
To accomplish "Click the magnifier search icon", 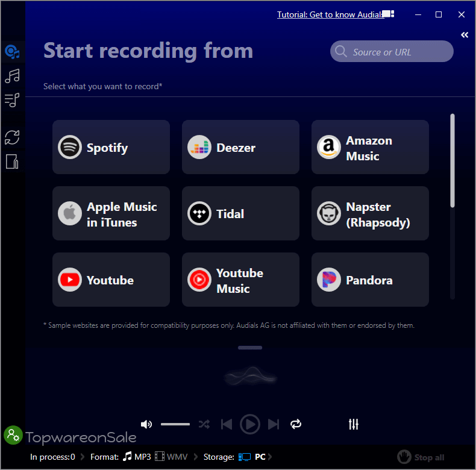I will pyautogui.click(x=340, y=51).
